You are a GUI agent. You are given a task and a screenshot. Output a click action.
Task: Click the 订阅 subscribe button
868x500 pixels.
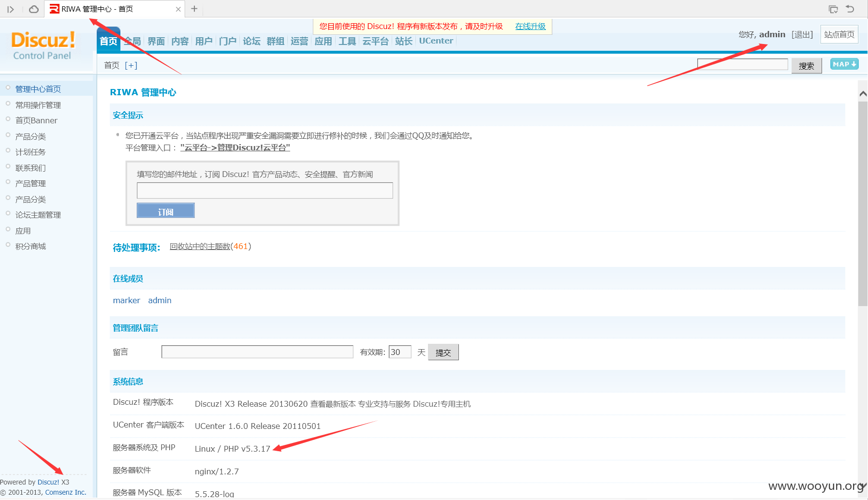[165, 211]
